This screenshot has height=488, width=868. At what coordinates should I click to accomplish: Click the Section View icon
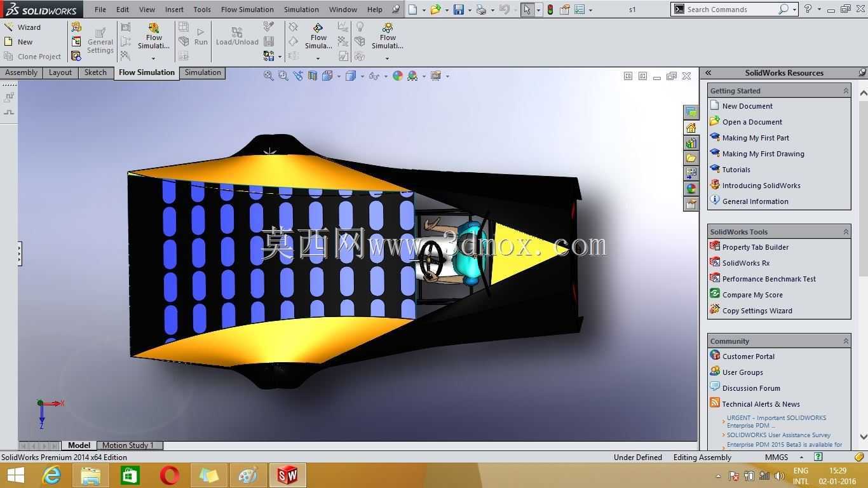click(x=313, y=76)
